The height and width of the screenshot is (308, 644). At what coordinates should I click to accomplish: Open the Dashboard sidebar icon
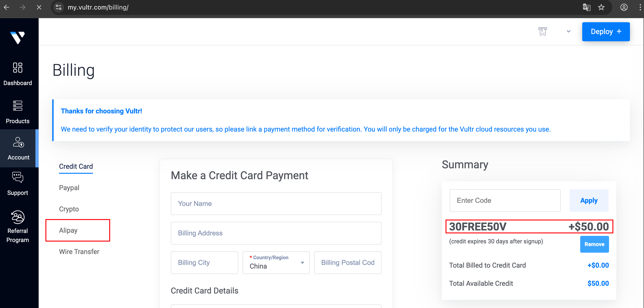17,68
